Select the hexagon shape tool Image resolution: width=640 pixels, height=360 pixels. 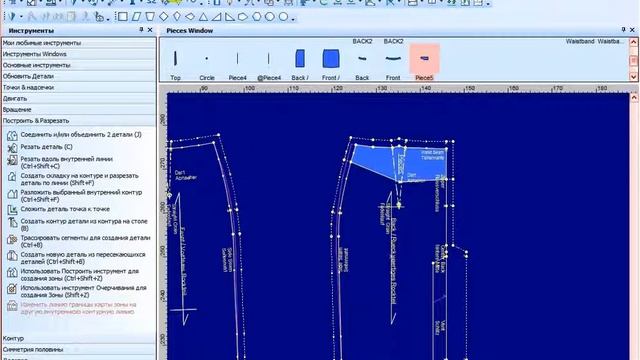pos(256,17)
